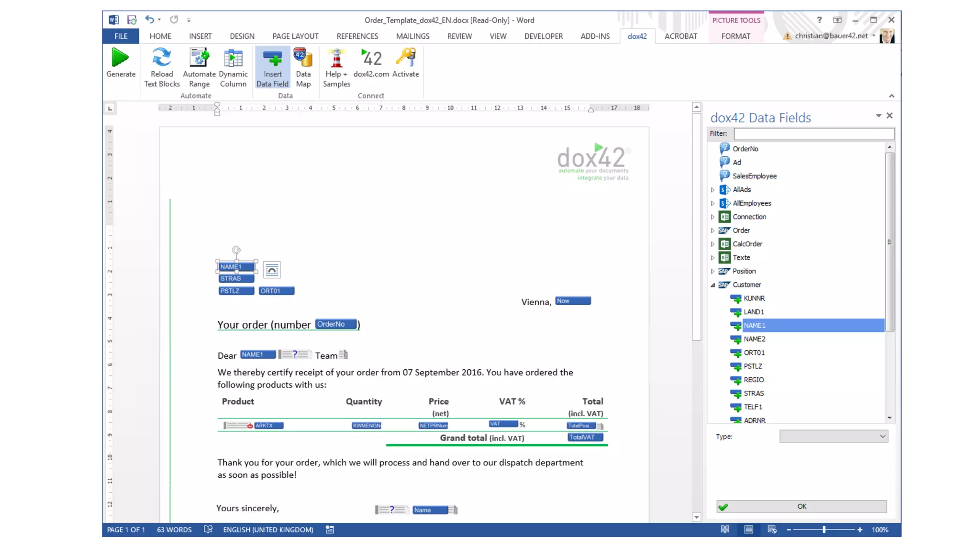The height and width of the screenshot is (551, 980).
Task: Select the ORT01 field in Customer tree
Action: 754,353
